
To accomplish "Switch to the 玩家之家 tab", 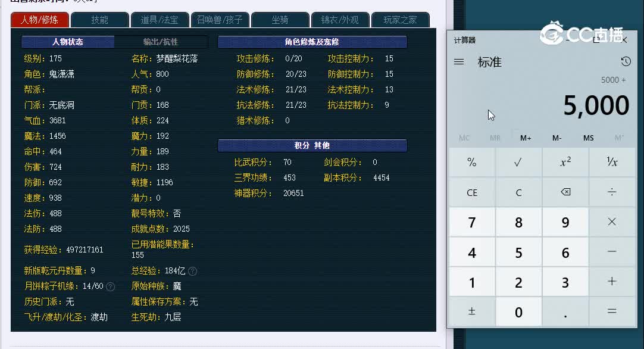I will [401, 20].
